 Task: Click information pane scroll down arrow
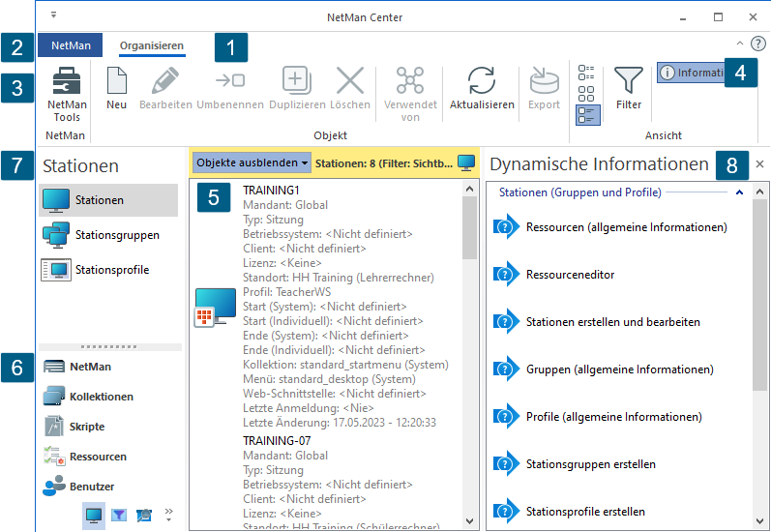759,521
